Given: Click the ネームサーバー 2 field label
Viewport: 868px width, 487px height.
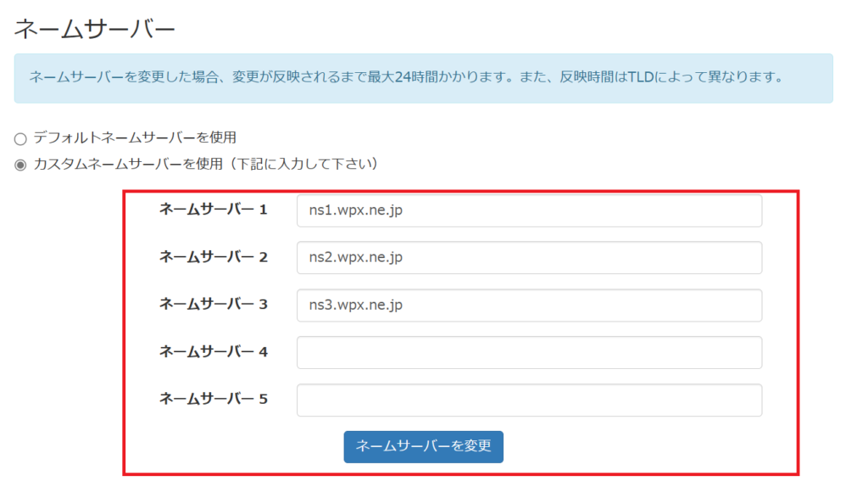Looking at the screenshot, I should point(213,257).
